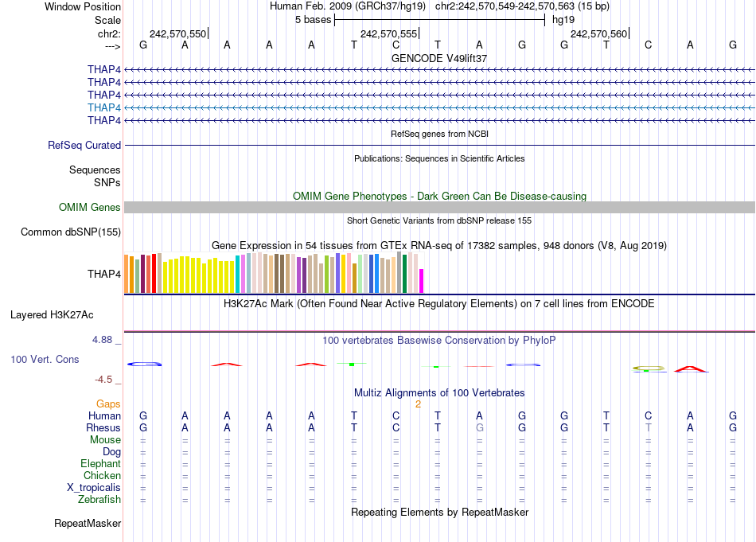Click the RefSeq genes from NCBI title
This screenshot has width=756, height=542.
coord(439,134)
